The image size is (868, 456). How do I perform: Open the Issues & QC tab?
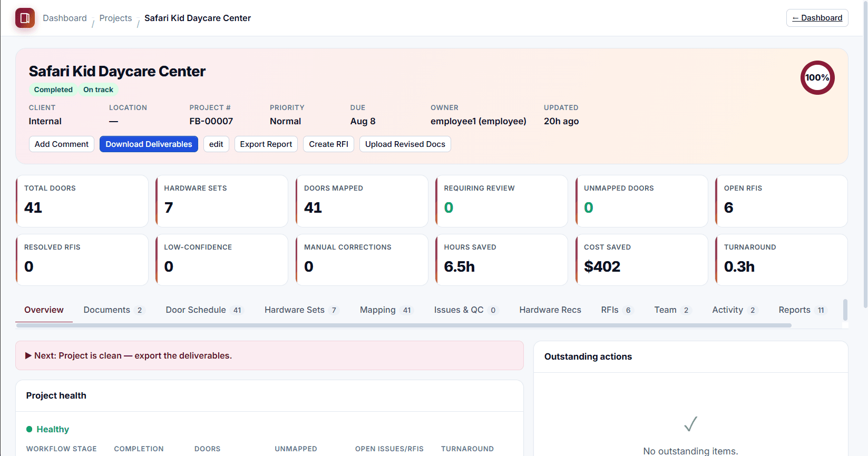click(466, 310)
